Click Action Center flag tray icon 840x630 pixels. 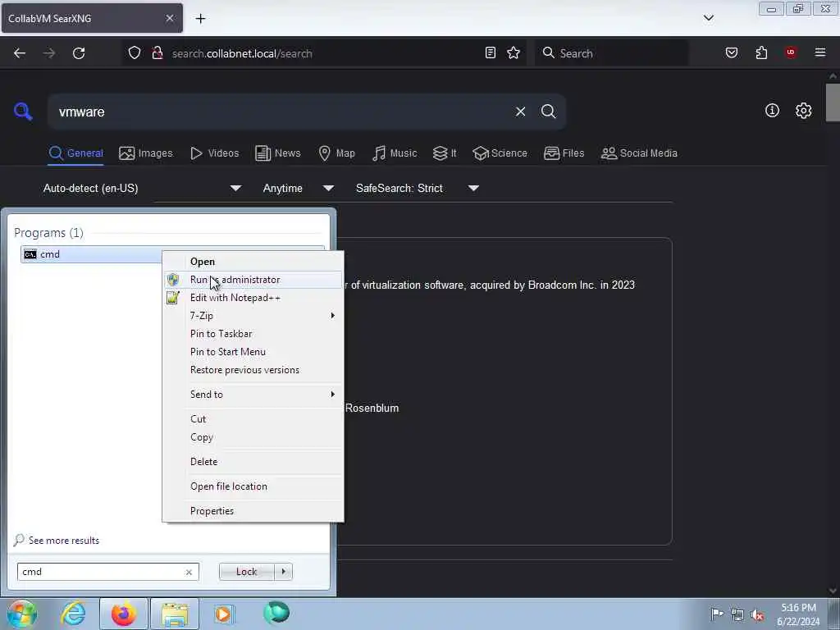pos(717,614)
